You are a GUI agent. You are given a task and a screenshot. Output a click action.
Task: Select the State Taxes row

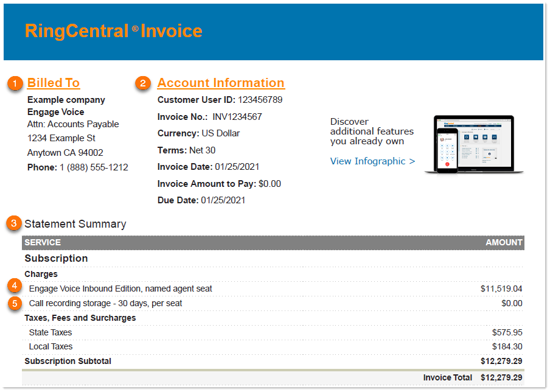[49, 332]
